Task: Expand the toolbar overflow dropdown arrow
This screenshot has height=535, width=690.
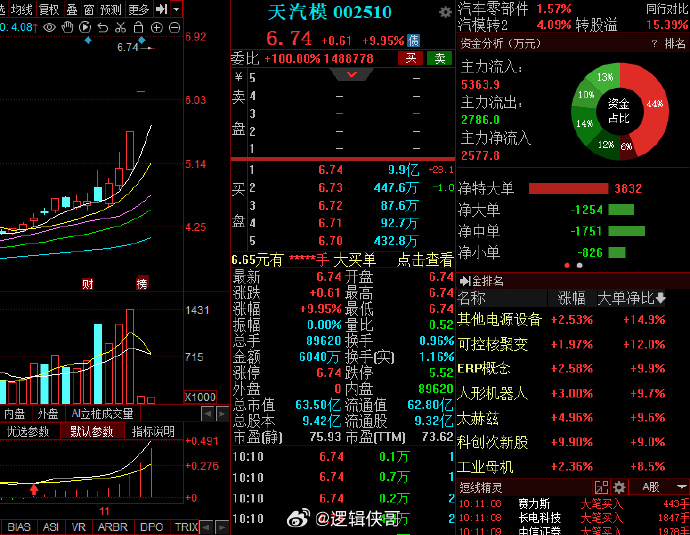Action: pyautogui.click(x=177, y=8)
